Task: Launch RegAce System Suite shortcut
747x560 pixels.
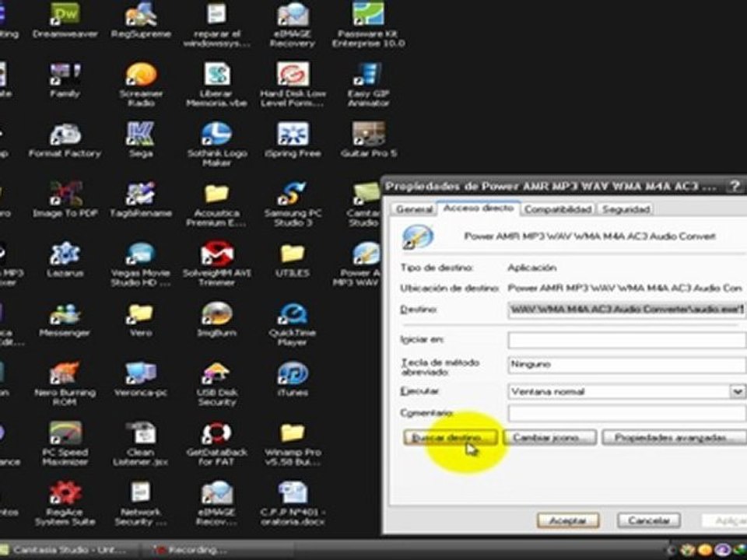Action: (x=65, y=504)
